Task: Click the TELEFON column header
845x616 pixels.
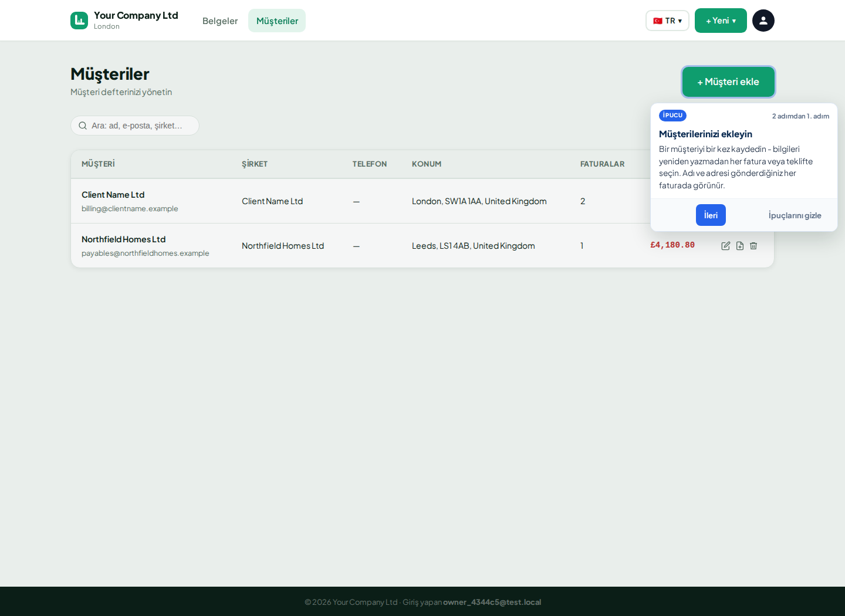Action: (x=370, y=164)
